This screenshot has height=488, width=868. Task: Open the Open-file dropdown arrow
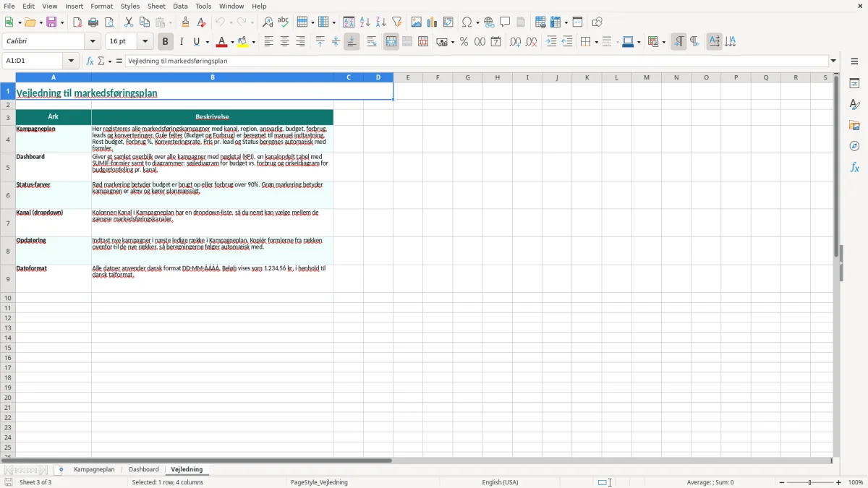tap(41, 22)
